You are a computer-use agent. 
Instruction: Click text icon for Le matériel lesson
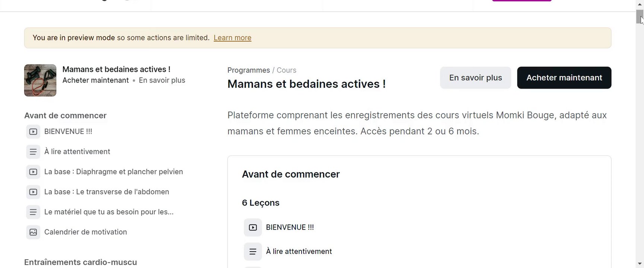33,212
